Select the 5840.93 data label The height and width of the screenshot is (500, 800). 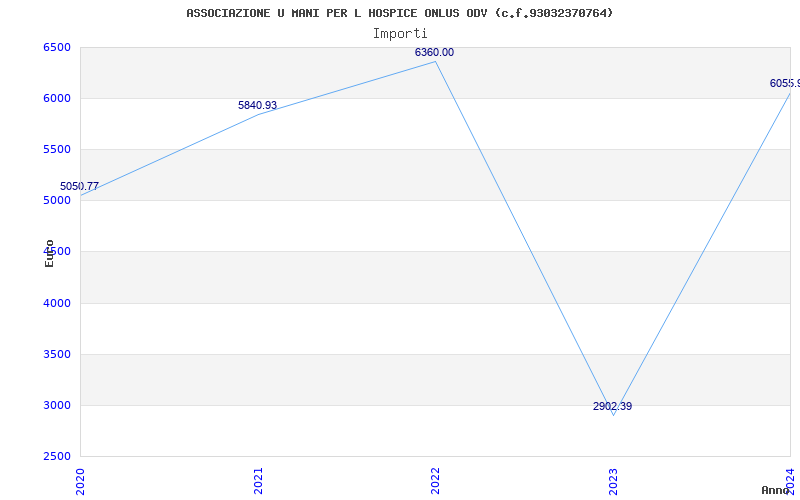(x=257, y=105)
